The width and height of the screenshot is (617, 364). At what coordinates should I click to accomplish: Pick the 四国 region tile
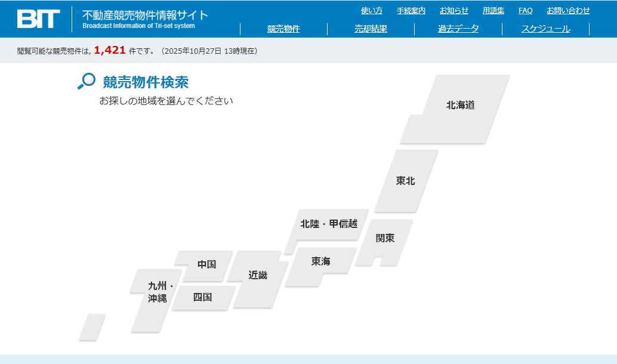pyautogui.click(x=202, y=297)
